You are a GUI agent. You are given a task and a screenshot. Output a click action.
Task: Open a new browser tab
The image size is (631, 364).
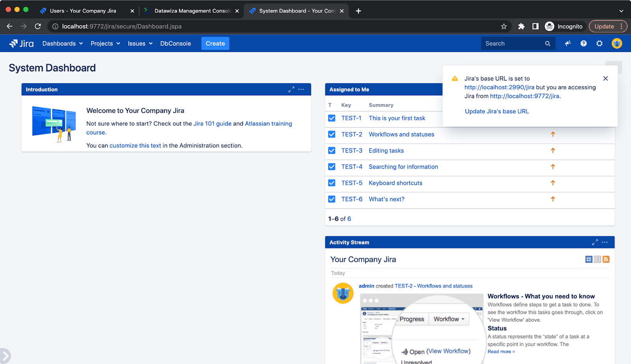pyautogui.click(x=358, y=11)
